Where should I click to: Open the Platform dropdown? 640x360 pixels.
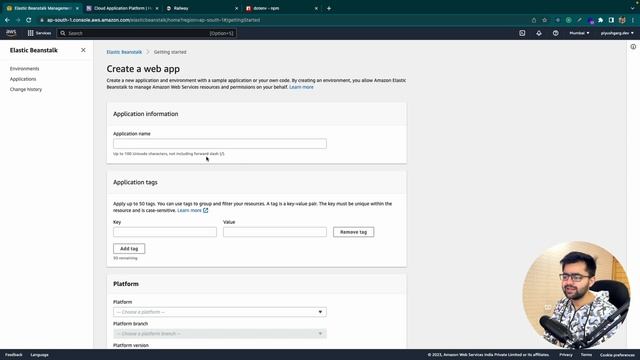click(x=220, y=312)
